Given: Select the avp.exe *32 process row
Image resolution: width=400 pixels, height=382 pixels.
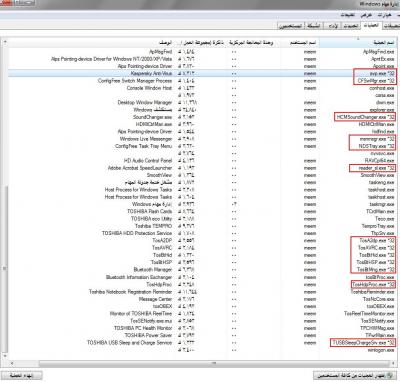Looking at the screenshot, I should [201, 73].
